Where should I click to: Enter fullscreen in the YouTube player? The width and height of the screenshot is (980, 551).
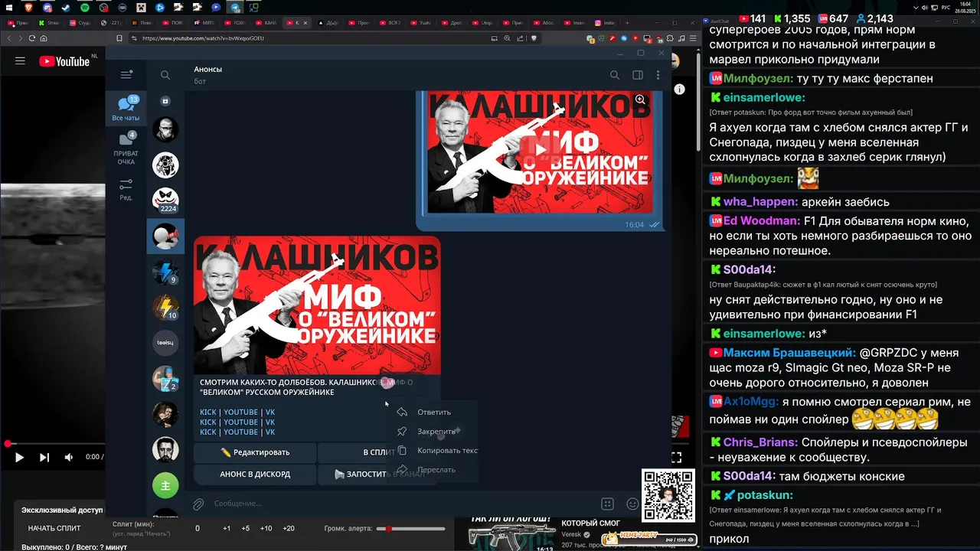(x=677, y=457)
